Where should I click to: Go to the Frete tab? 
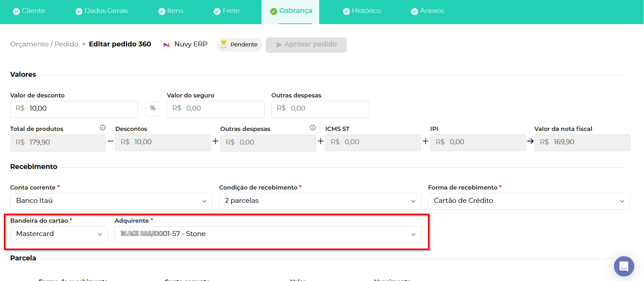click(x=227, y=11)
